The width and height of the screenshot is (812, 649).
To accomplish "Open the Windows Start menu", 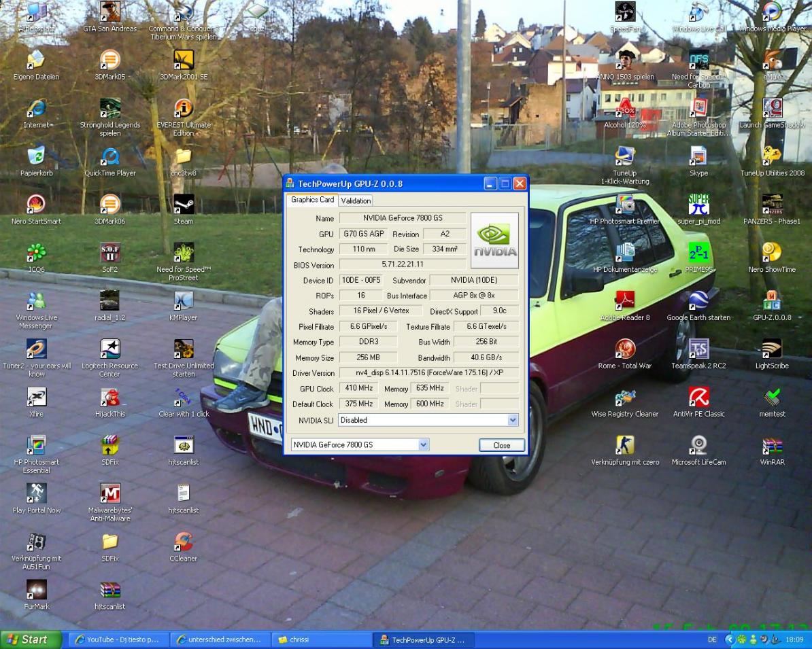I will click(x=31, y=639).
